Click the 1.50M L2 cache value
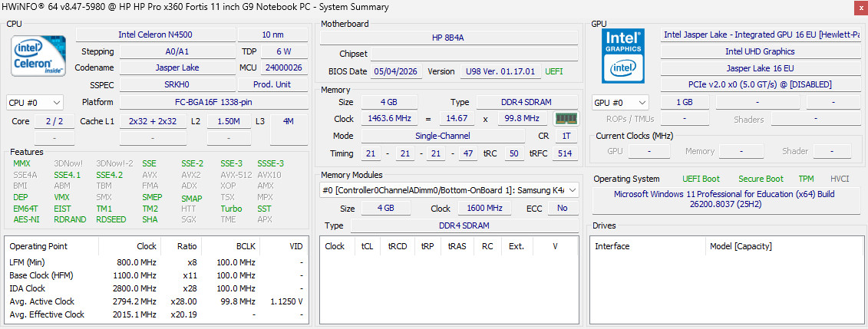 pos(229,121)
